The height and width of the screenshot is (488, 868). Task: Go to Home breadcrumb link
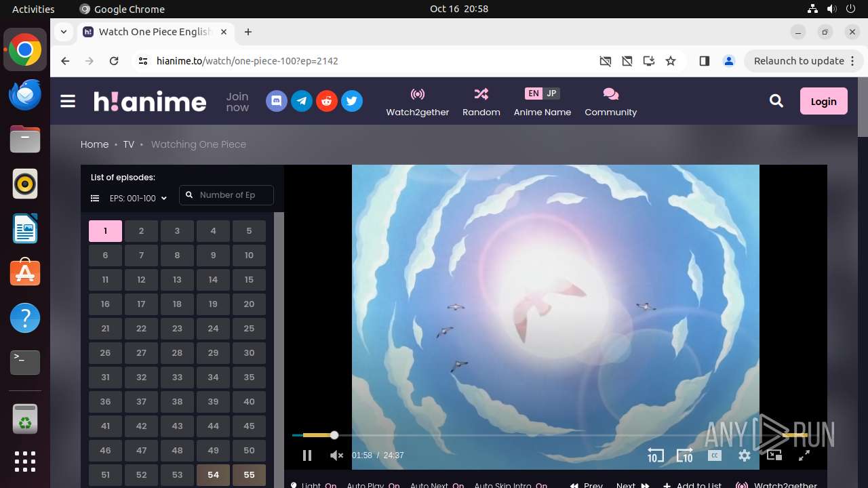point(94,144)
